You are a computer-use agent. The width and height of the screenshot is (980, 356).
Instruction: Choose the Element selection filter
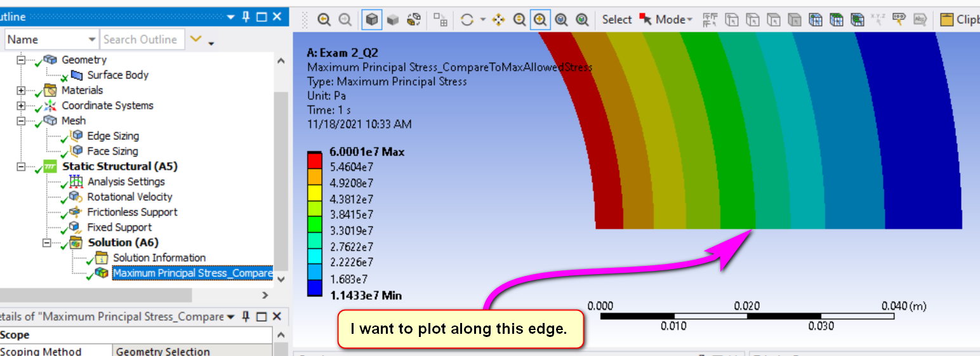(x=857, y=20)
